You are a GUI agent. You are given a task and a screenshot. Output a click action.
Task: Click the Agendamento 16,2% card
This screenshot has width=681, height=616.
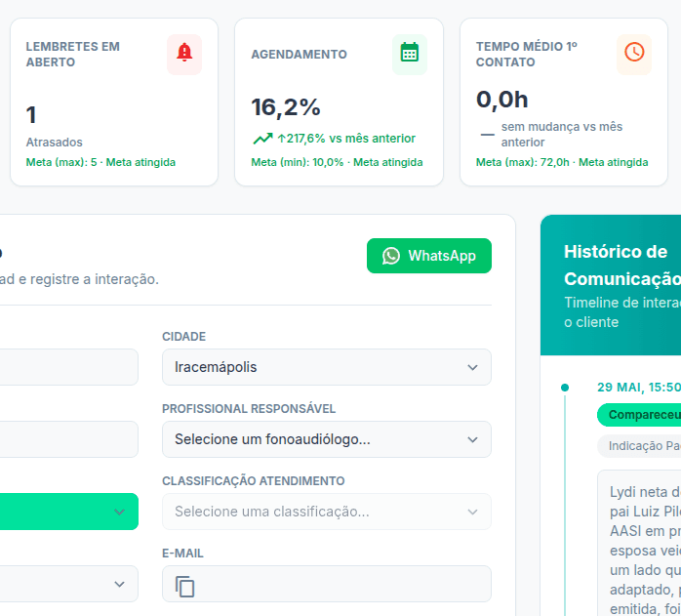point(339,102)
